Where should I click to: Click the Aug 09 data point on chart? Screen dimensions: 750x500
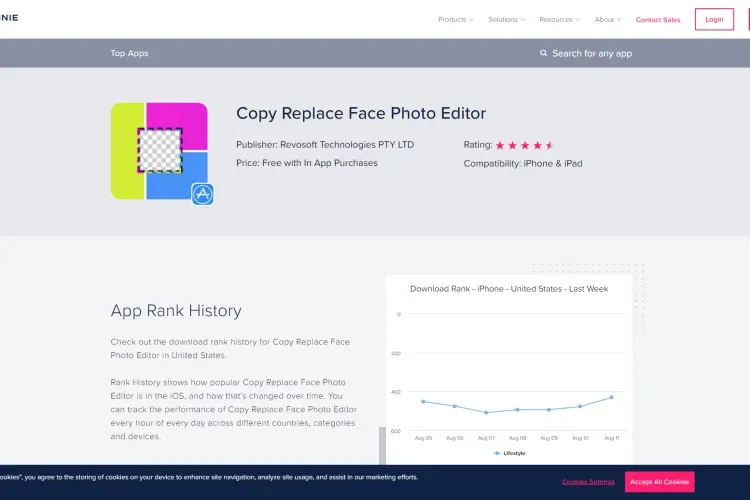point(549,410)
